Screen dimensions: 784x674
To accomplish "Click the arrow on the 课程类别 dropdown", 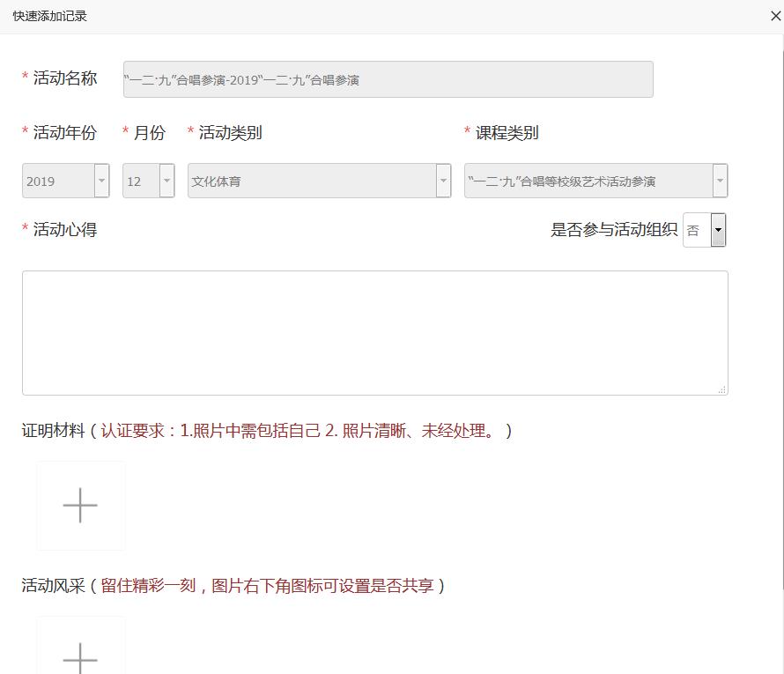I will 720,181.
